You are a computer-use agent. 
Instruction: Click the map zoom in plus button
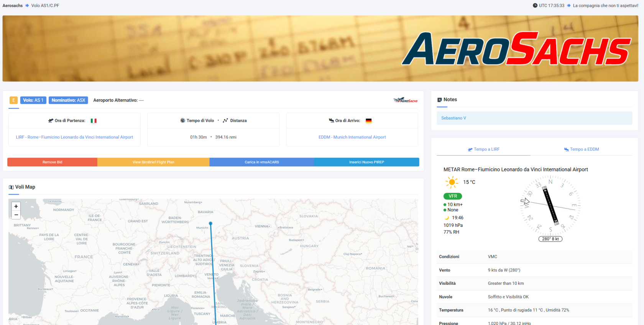(16, 206)
